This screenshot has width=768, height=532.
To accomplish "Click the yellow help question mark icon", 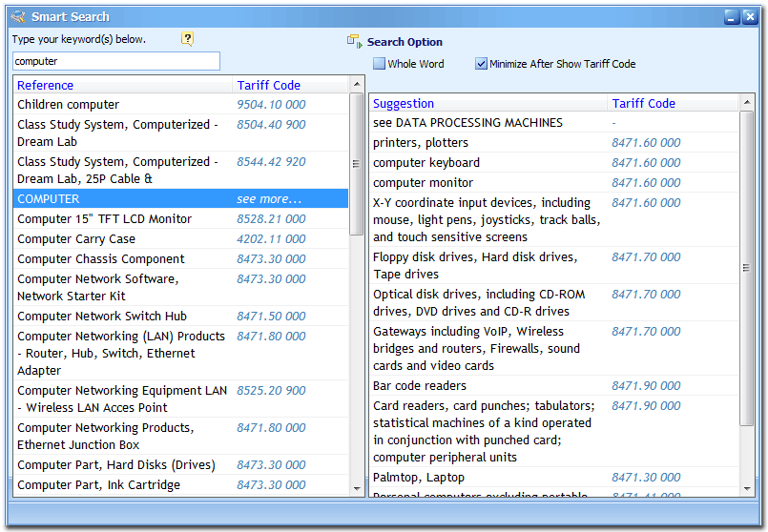I will (188, 39).
